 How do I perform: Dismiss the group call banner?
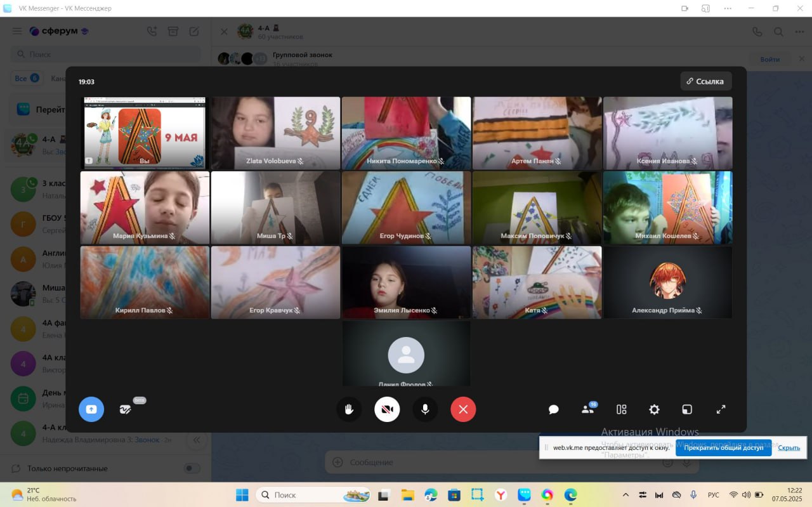pyautogui.click(x=801, y=59)
